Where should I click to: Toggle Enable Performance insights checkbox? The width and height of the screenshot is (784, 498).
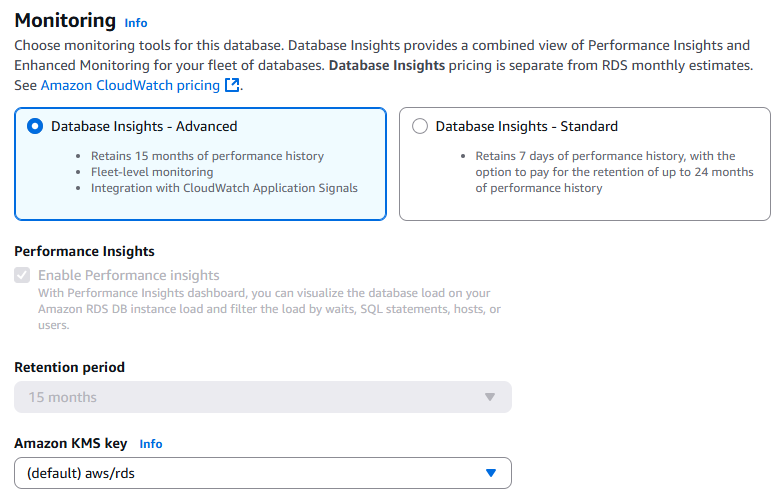[x=22, y=275]
